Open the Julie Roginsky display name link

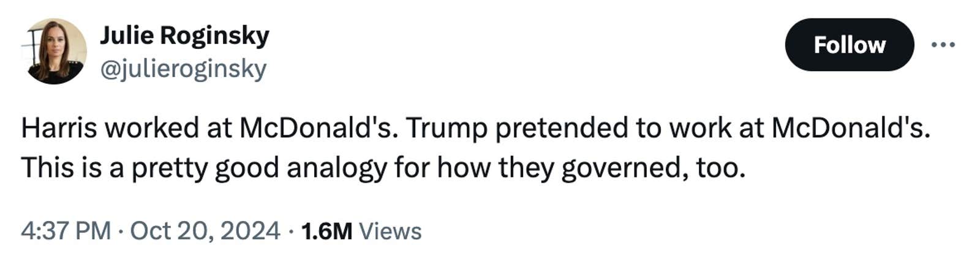pyautogui.click(x=184, y=35)
